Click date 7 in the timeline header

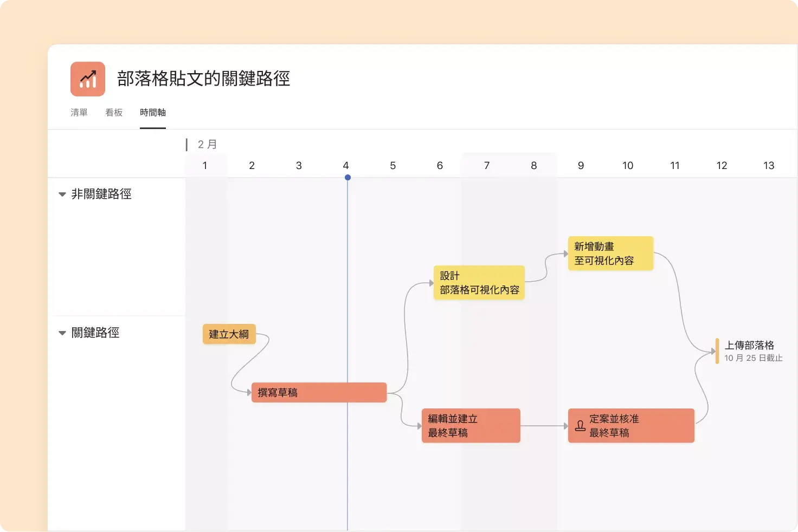click(487, 165)
